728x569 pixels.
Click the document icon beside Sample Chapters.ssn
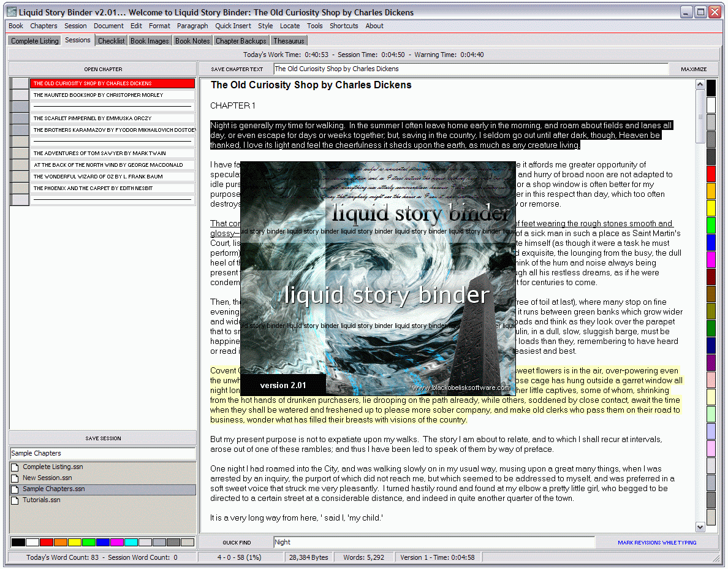click(x=15, y=489)
